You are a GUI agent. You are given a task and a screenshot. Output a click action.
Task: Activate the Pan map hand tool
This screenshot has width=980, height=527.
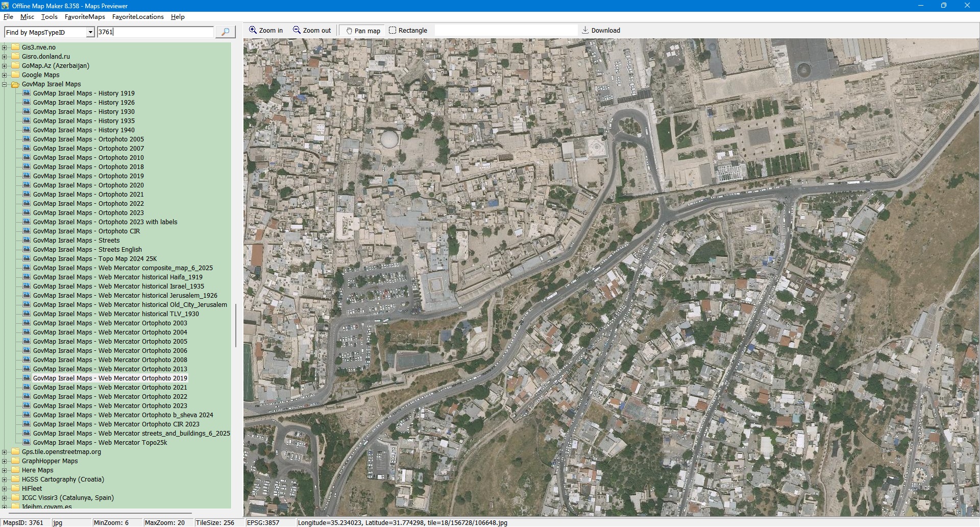(349, 31)
